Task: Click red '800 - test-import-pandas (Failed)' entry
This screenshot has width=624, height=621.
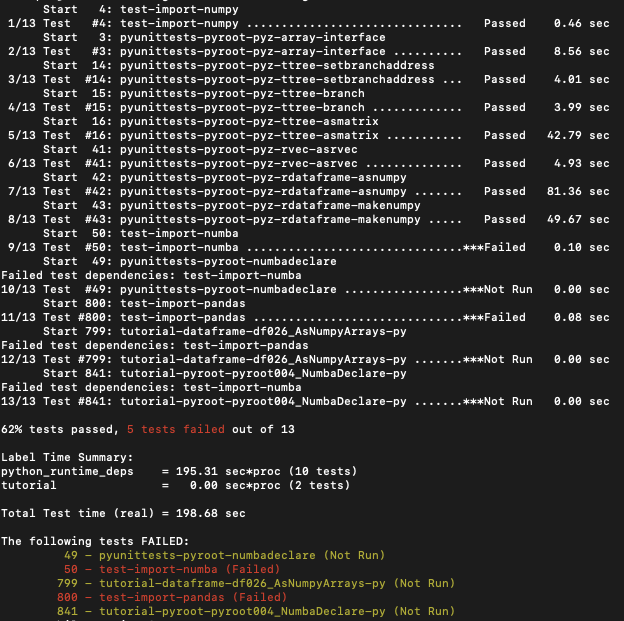Action: pyautogui.click(x=172, y=597)
